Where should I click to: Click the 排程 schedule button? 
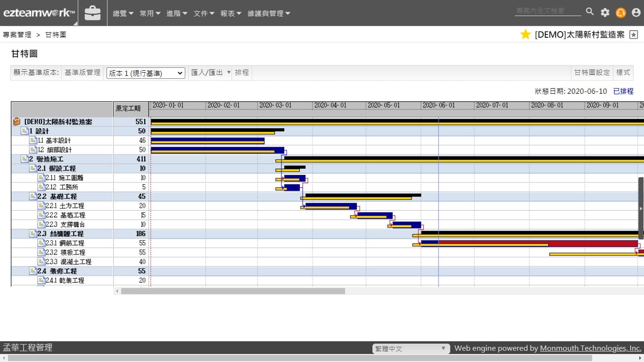(242, 73)
